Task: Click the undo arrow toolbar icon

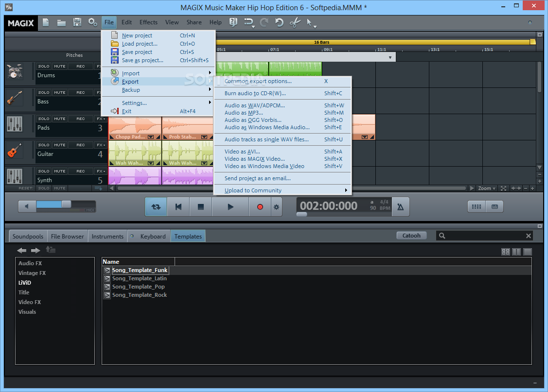Action: 279,22
